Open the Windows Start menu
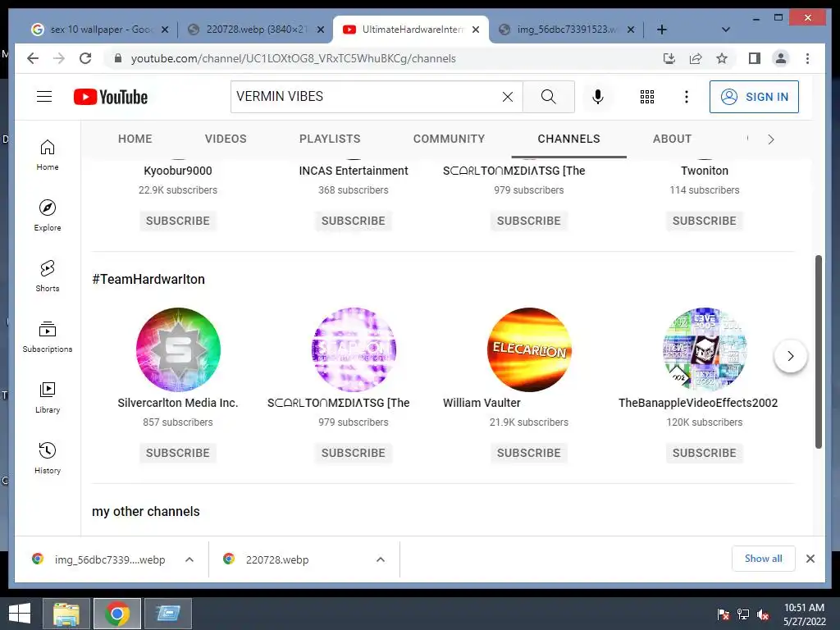 click(x=20, y=614)
